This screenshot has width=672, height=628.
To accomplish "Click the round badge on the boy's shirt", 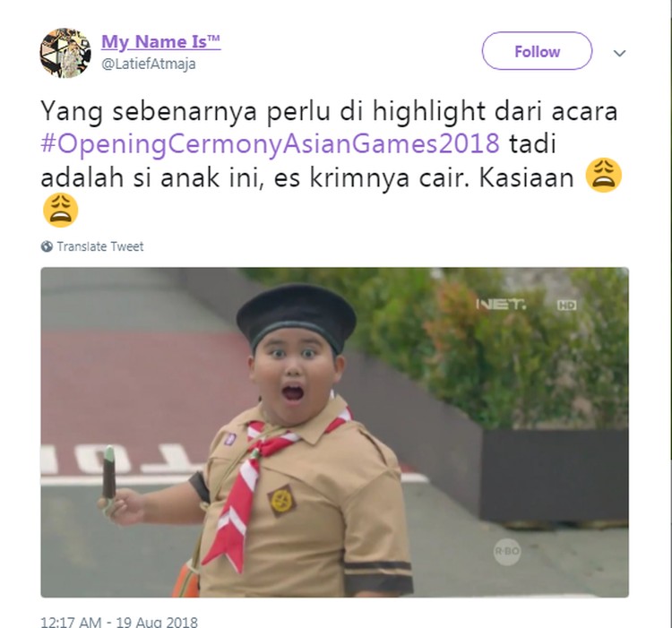I will tap(282, 500).
